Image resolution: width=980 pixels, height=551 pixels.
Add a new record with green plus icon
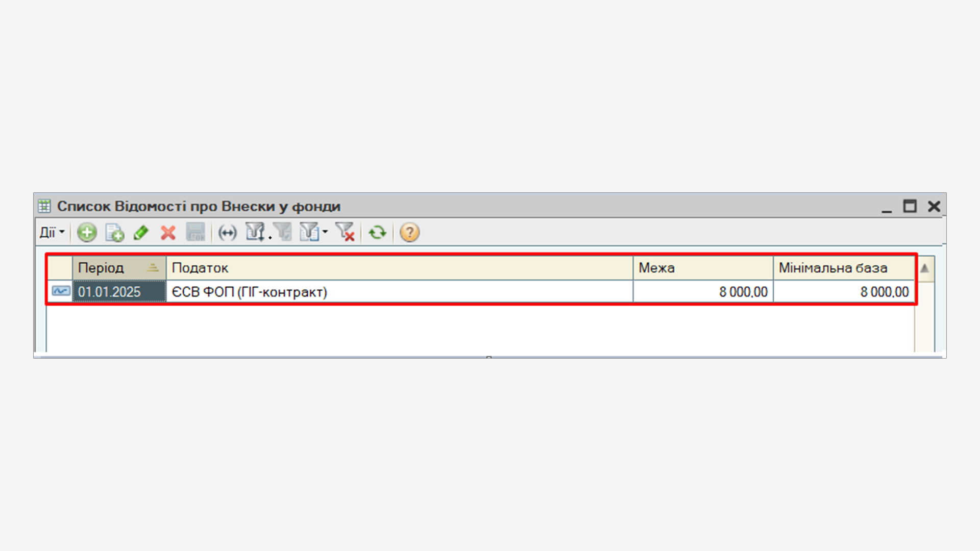click(x=87, y=233)
